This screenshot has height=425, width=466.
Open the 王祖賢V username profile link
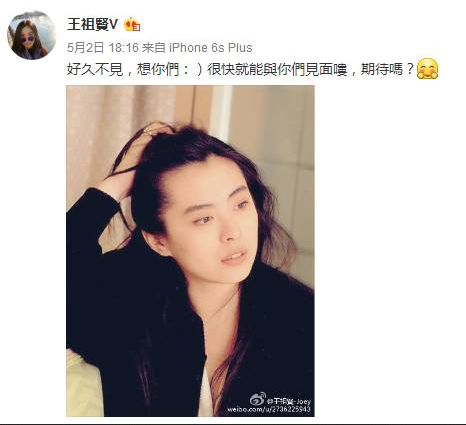click(x=93, y=24)
